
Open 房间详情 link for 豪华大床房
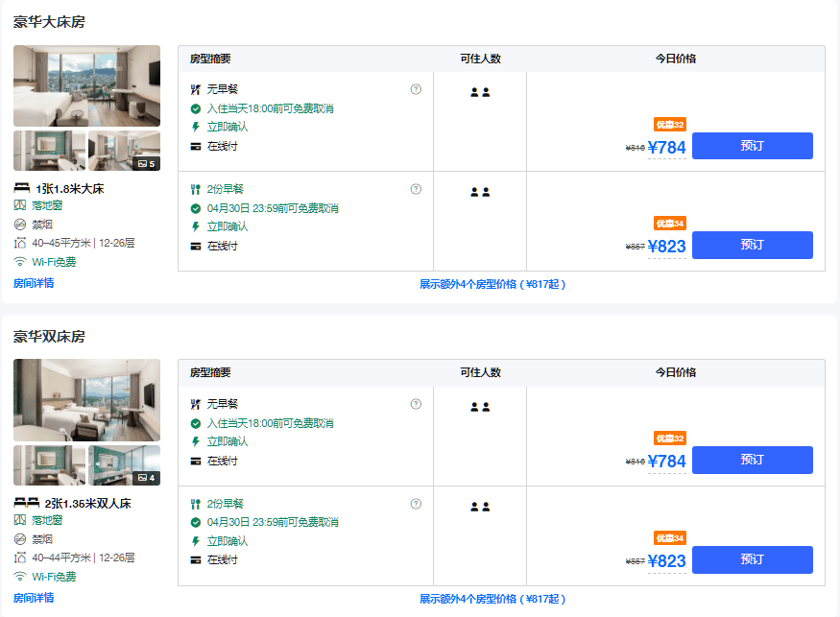(x=34, y=283)
